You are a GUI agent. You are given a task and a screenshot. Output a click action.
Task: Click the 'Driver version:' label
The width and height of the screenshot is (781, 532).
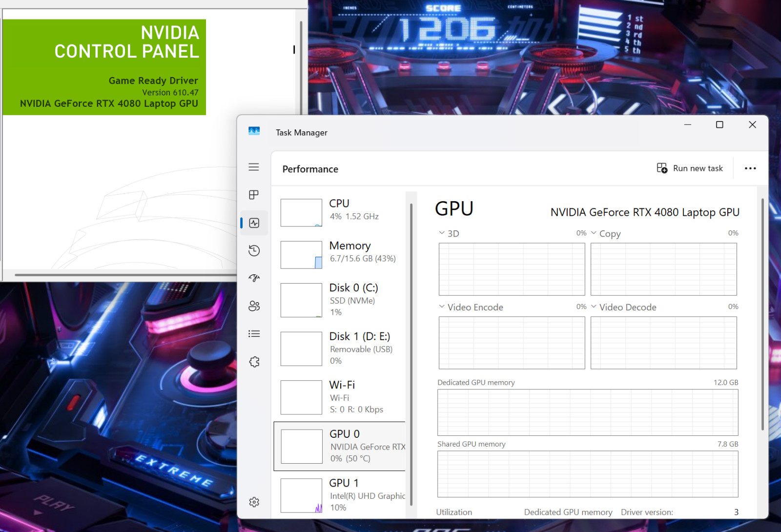pyautogui.click(x=647, y=512)
